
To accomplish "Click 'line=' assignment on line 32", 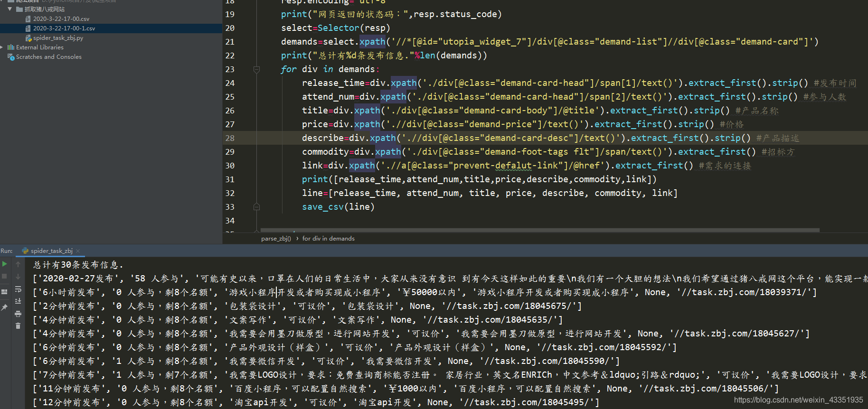I will 315,193.
